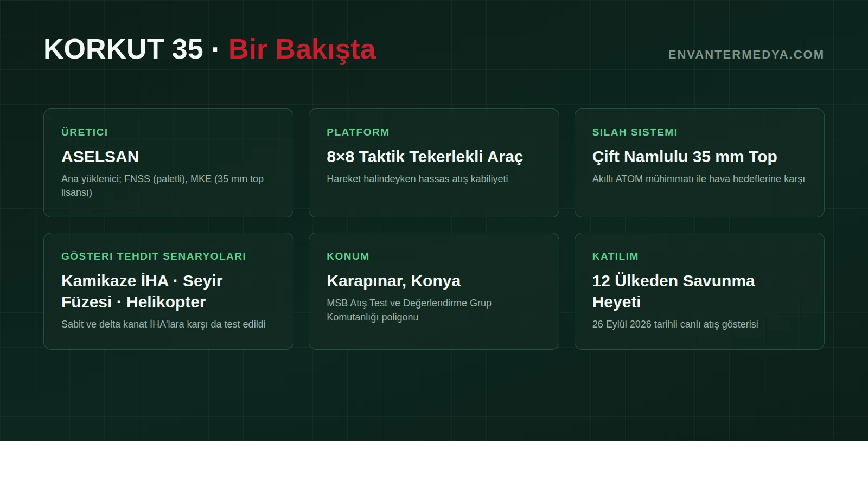Select the ÜRETICI card label

point(85,132)
